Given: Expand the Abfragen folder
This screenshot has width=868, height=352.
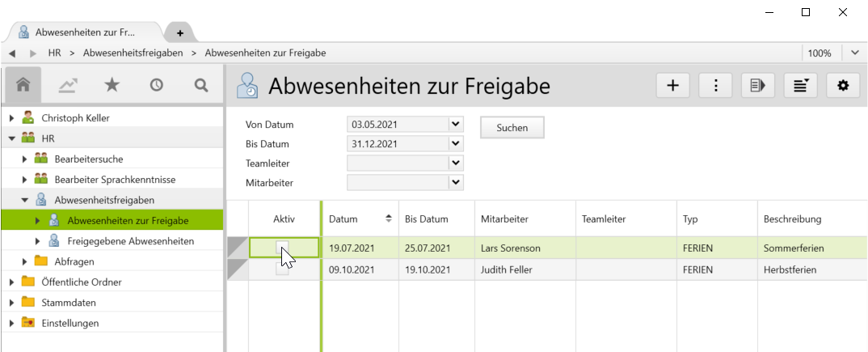Looking at the screenshot, I should point(25,261).
